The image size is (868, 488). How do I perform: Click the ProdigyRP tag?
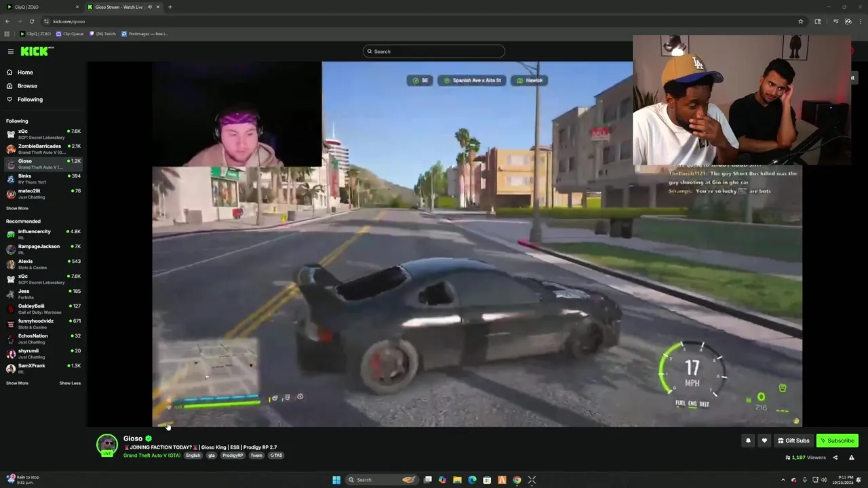(x=233, y=455)
